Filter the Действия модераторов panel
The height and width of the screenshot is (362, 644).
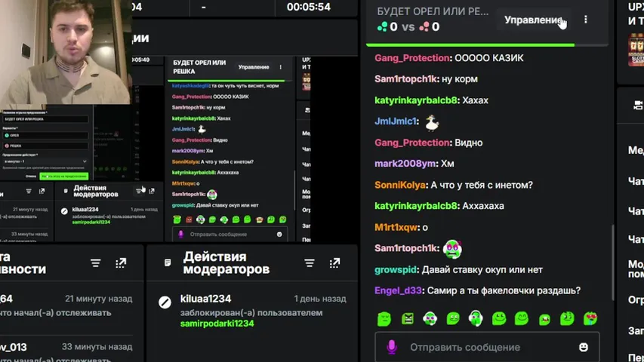point(310,263)
